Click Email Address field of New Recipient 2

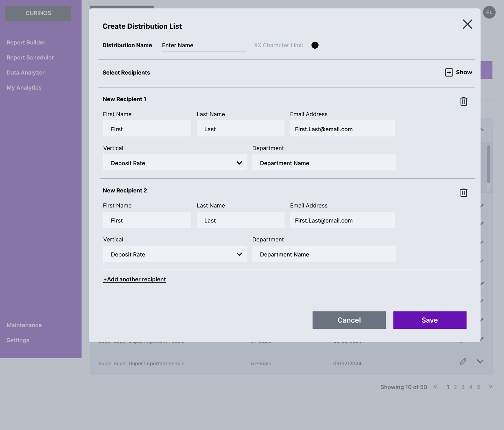(x=342, y=220)
